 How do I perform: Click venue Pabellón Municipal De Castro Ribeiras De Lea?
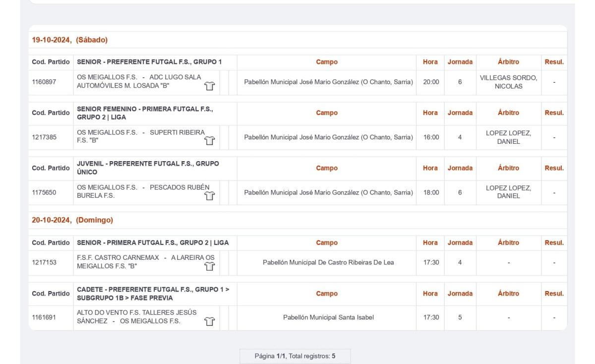328,263
